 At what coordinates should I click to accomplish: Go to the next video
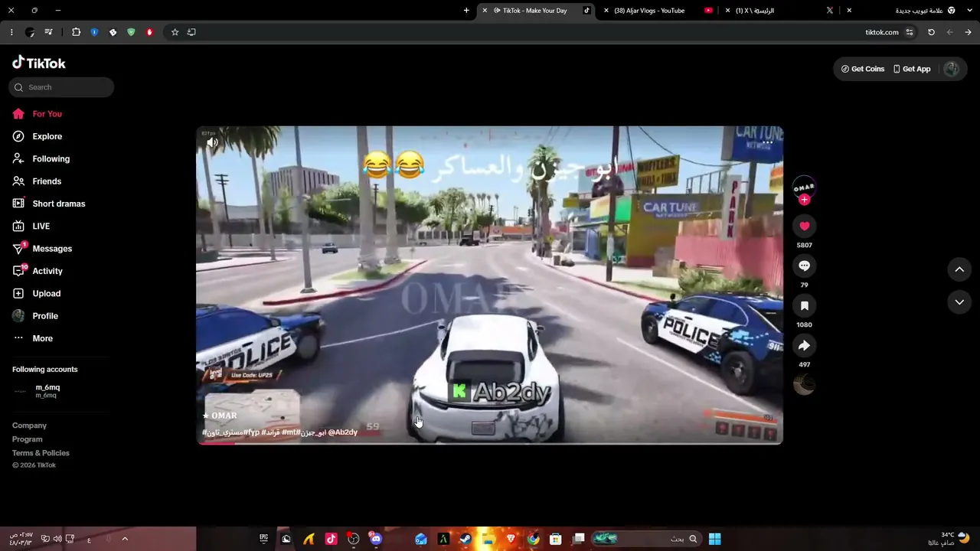pos(959,302)
